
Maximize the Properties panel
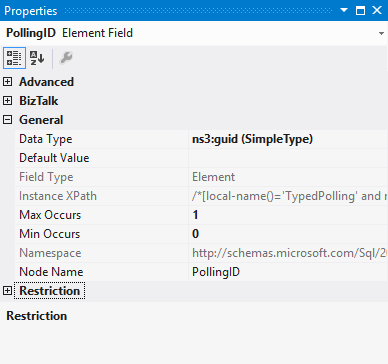click(x=360, y=10)
